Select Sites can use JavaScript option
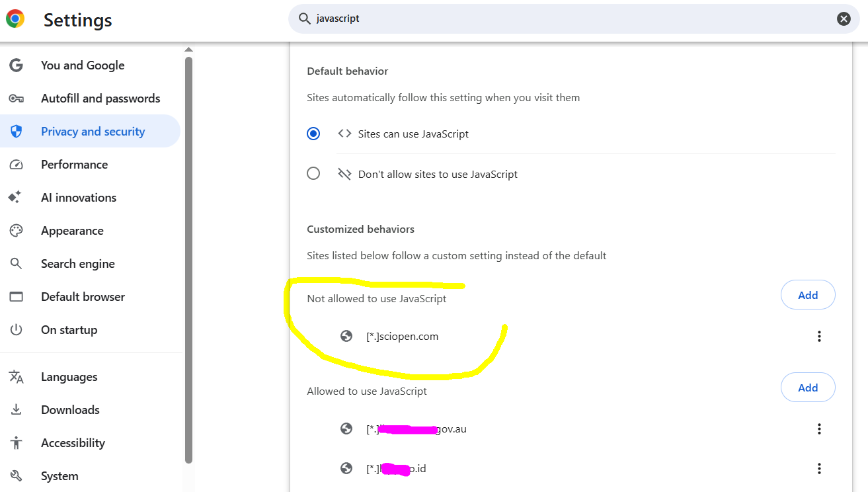This screenshot has height=492, width=868. pyautogui.click(x=313, y=134)
